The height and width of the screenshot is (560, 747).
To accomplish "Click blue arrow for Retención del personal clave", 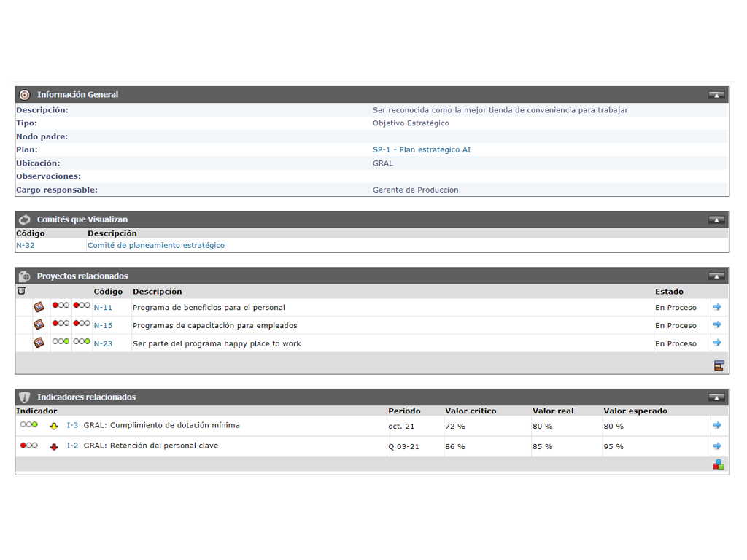I will (x=717, y=446).
